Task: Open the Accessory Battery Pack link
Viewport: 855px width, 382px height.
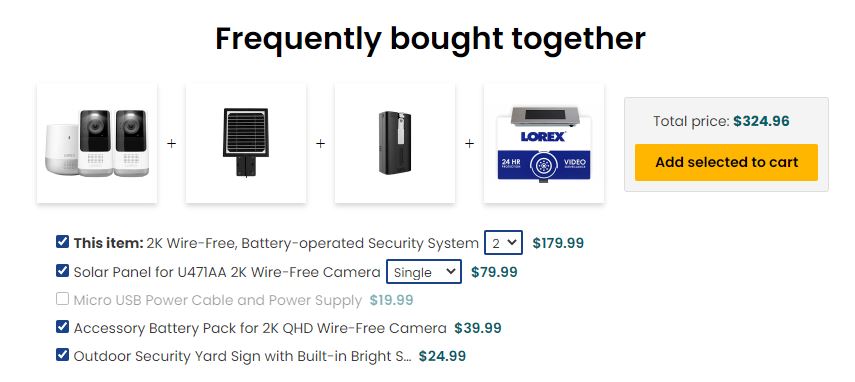Action: (260, 328)
